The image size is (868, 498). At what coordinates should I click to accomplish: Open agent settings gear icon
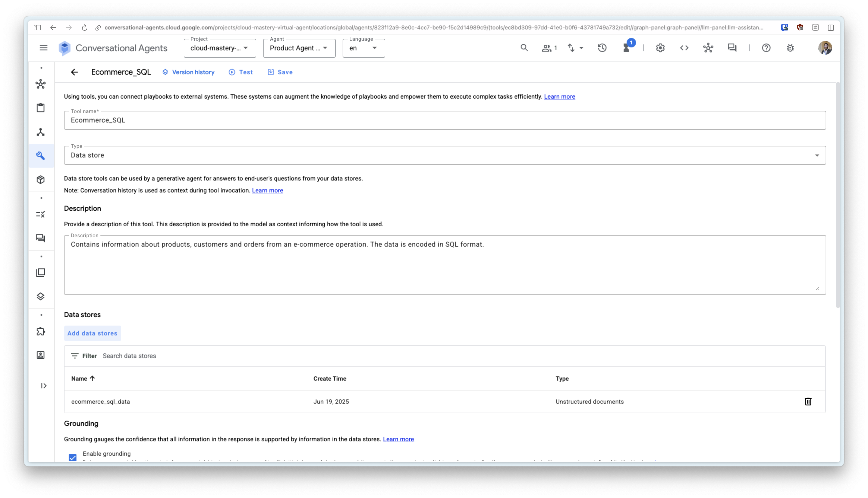[x=660, y=48]
